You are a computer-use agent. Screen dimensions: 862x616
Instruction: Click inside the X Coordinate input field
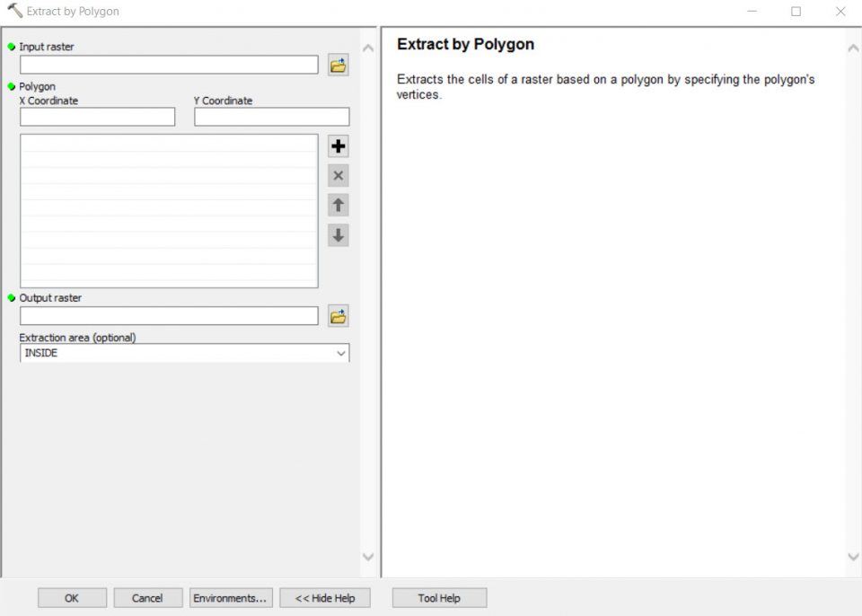point(96,116)
